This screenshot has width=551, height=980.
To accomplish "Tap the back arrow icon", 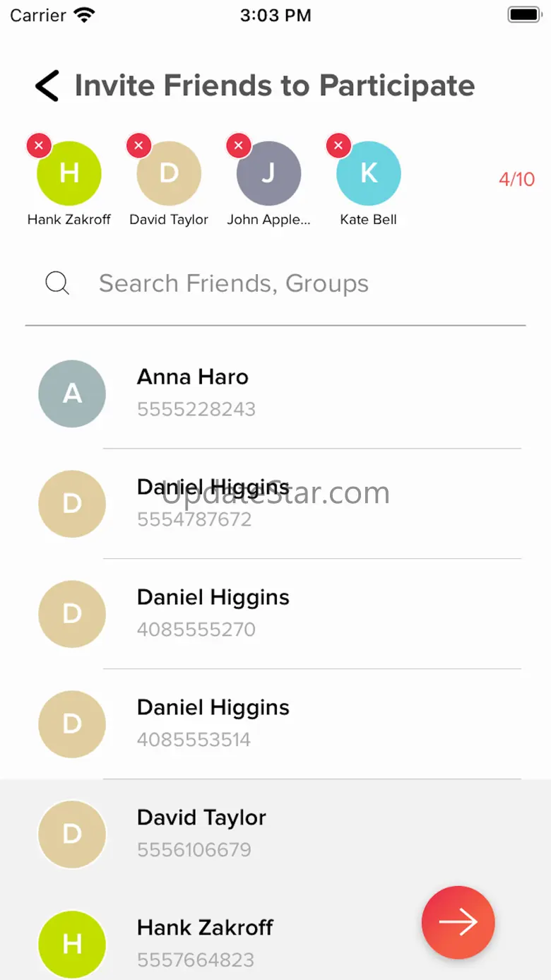I will click(x=47, y=85).
